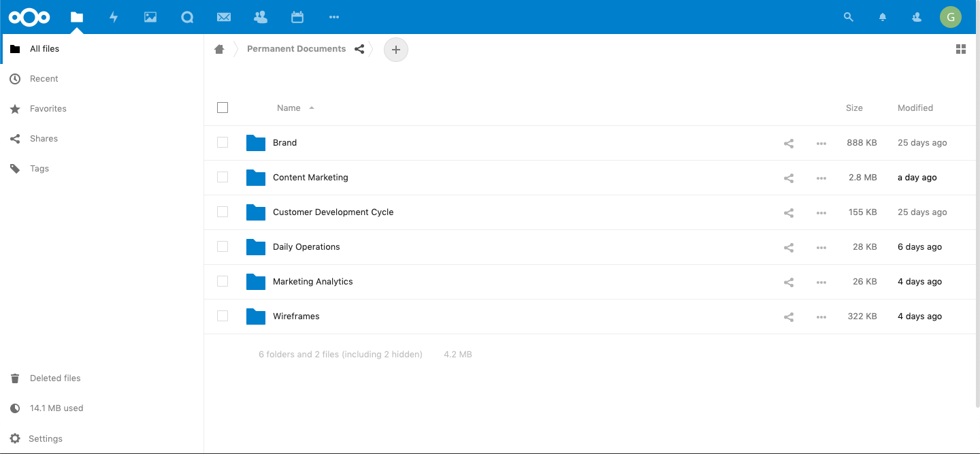
Task: Open Shares in sidebar
Action: (x=102, y=139)
